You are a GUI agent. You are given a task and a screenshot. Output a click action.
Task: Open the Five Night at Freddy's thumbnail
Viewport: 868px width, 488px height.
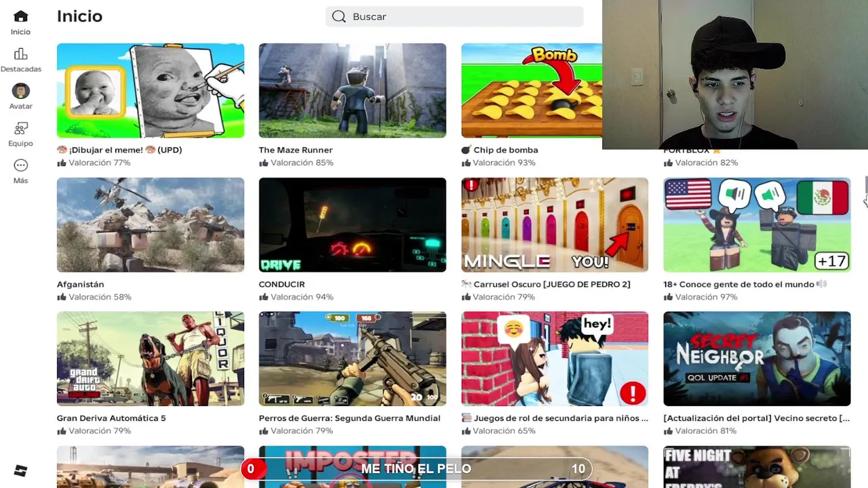[x=757, y=467]
